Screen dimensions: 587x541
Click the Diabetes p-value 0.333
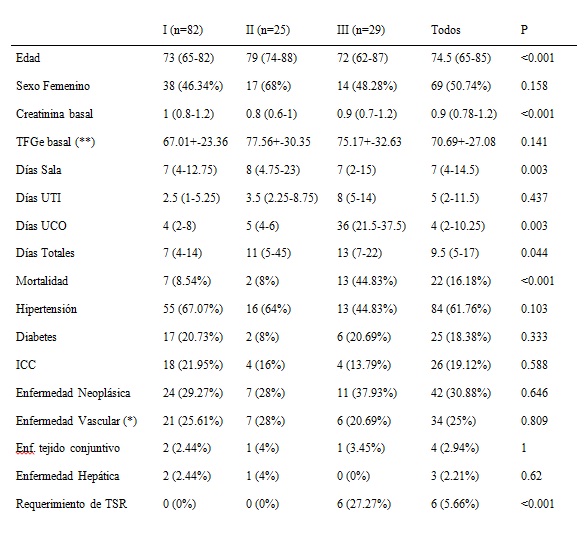tap(534, 337)
